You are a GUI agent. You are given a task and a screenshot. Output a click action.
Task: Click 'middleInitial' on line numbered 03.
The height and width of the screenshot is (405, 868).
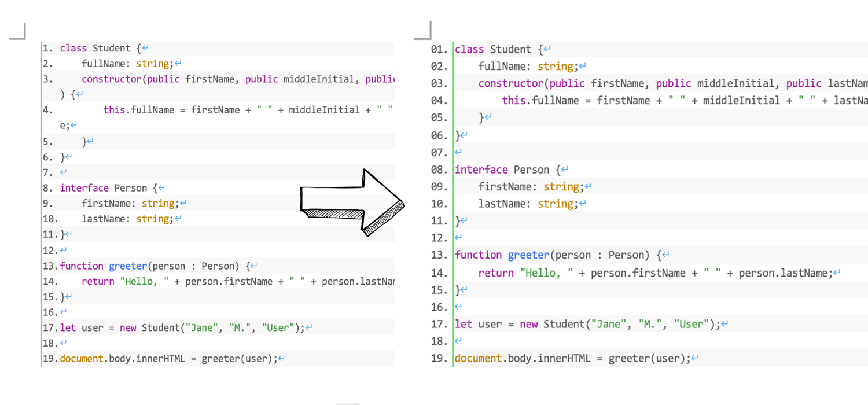[736, 84]
